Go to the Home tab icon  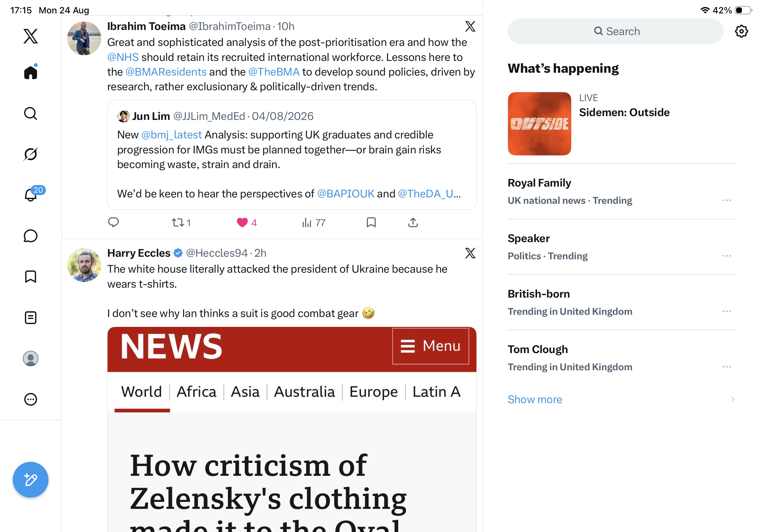(x=31, y=72)
